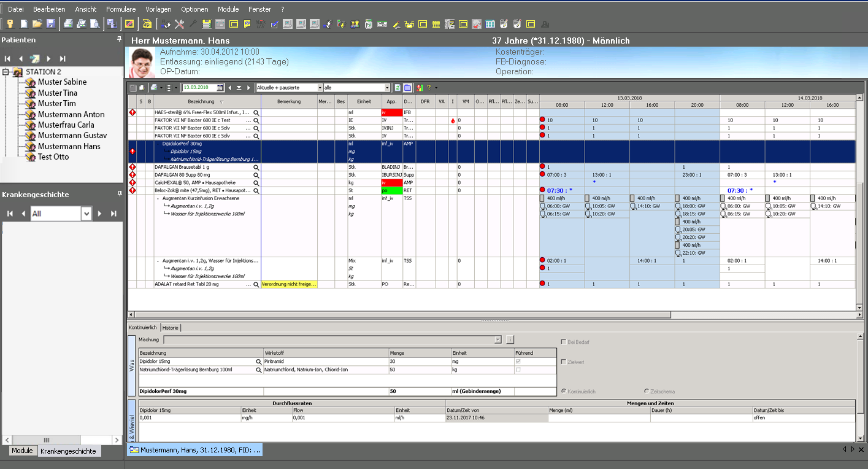Go to next day arrow in medication toolbar
The width and height of the screenshot is (868, 469).
[x=248, y=88]
